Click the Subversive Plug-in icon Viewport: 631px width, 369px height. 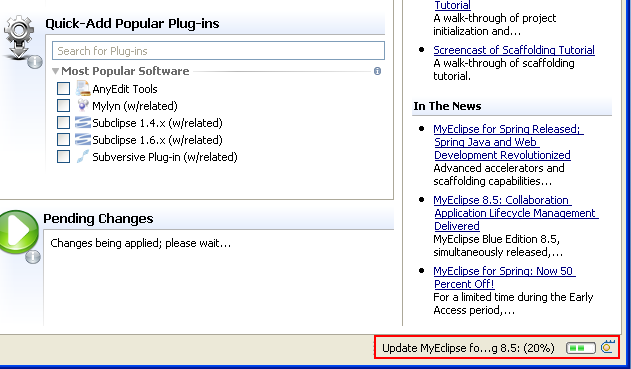click(82, 156)
